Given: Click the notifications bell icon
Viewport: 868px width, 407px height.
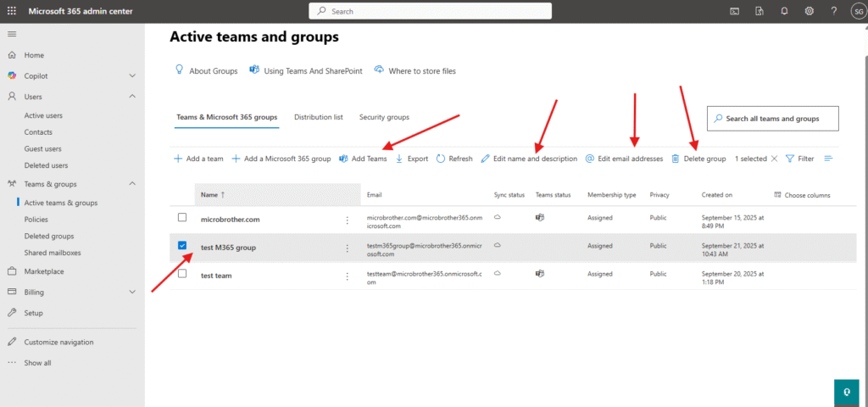Looking at the screenshot, I should [x=784, y=11].
